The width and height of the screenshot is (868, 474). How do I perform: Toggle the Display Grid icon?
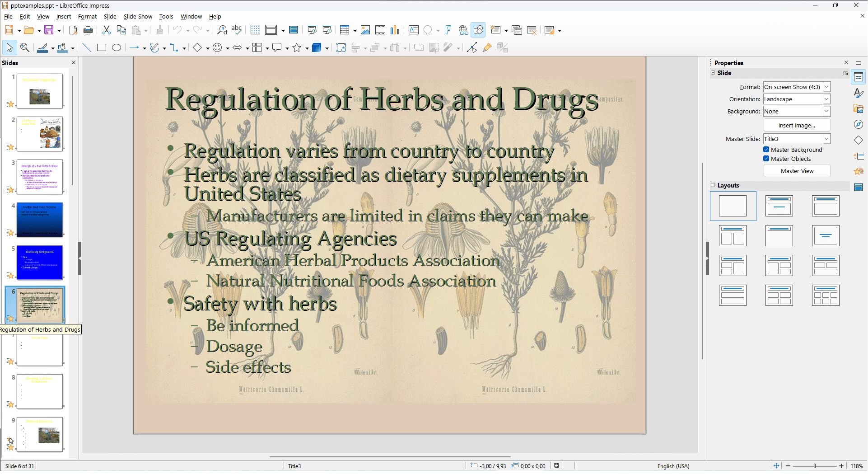click(255, 30)
